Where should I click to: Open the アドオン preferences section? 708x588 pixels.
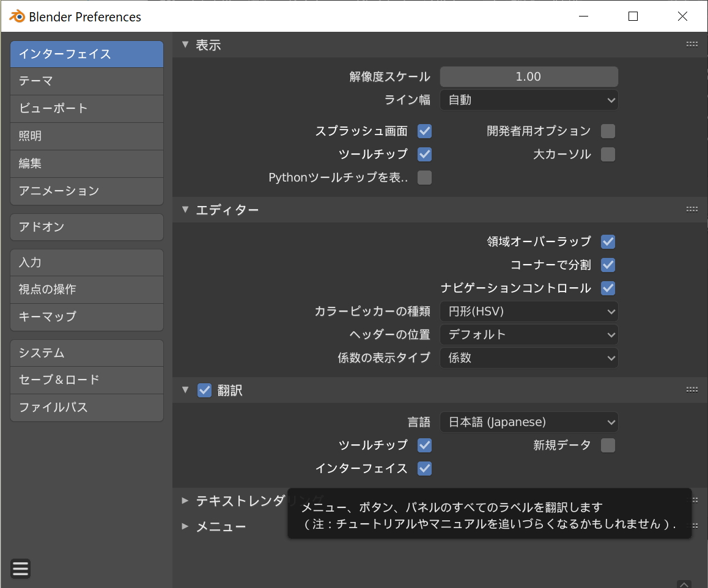coord(87,227)
